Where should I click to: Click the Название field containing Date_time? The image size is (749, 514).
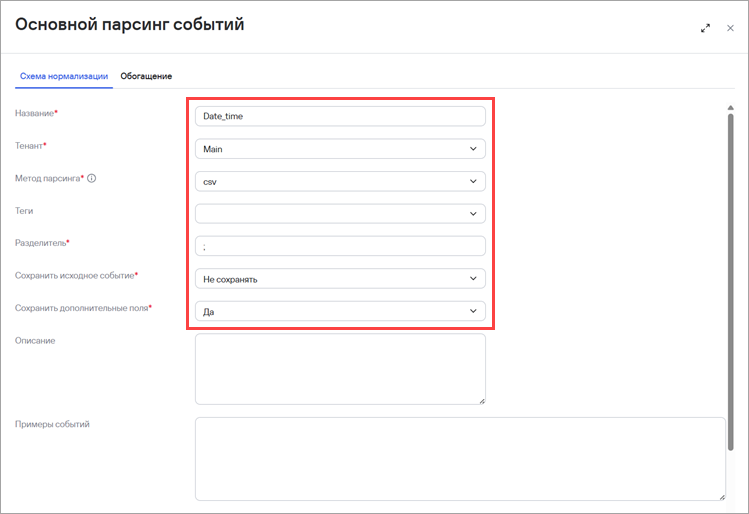coord(340,116)
